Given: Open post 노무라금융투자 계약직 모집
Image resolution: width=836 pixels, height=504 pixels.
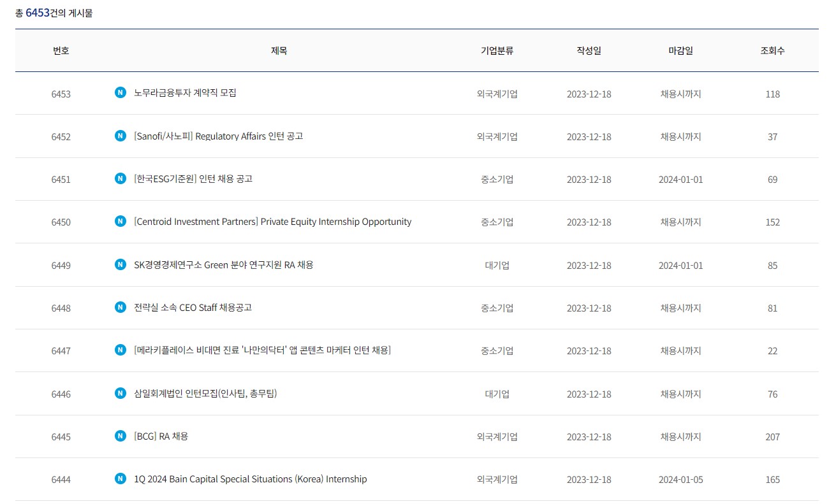Looking at the screenshot, I should (x=185, y=93).
